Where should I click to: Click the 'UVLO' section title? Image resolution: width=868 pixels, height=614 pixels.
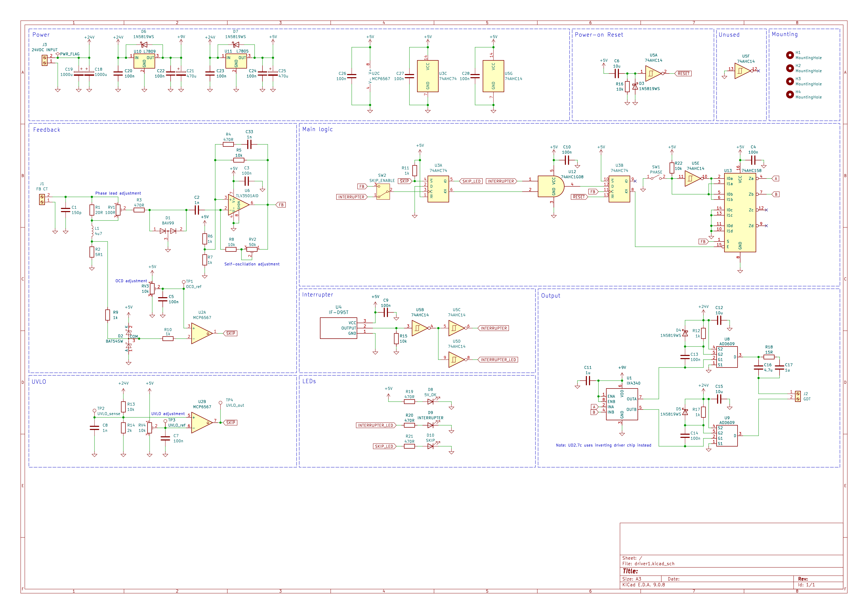[x=39, y=382]
